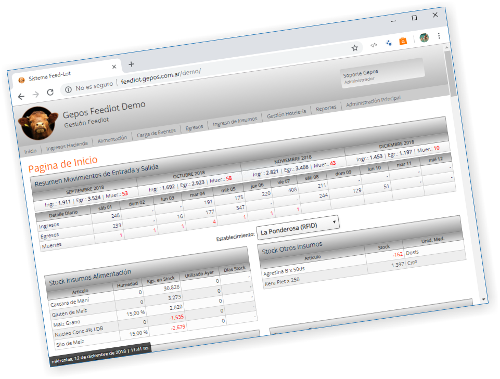The width and height of the screenshot is (500, 379).
Task: Click the 'No es seguro' site info icon
Action: click(68, 90)
